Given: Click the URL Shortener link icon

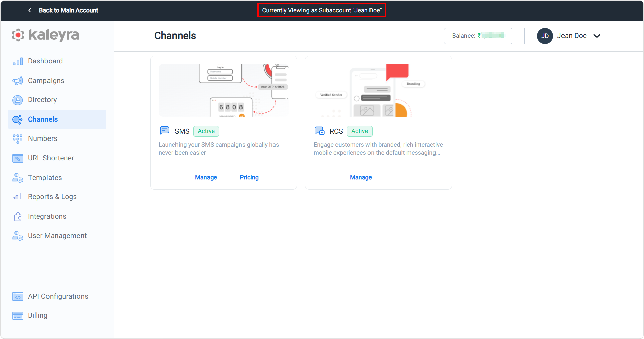Looking at the screenshot, I should click(18, 158).
